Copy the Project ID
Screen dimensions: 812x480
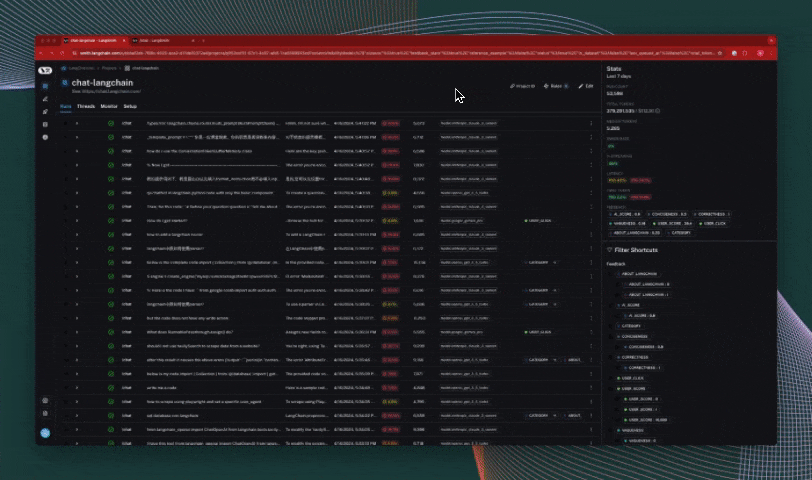tap(525, 86)
